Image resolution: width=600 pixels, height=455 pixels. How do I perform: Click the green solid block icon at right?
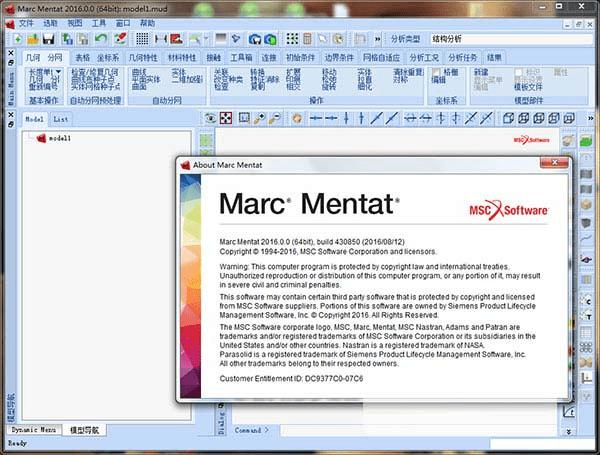[x=585, y=141]
